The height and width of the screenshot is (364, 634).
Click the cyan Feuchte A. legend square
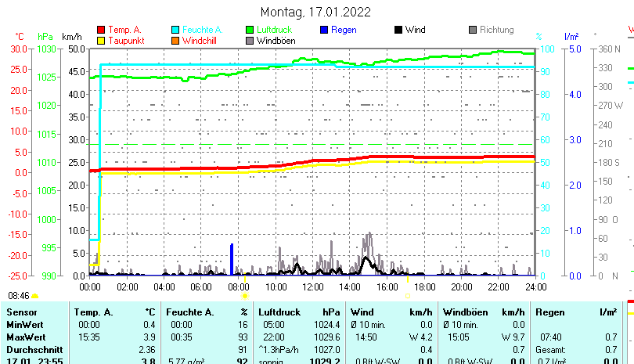click(x=176, y=30)
